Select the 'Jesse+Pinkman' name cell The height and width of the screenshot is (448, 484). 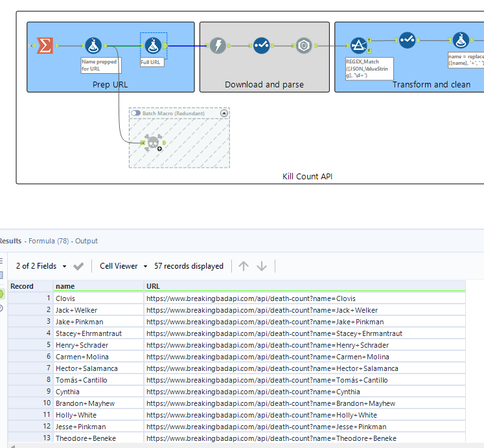point(80,427)
